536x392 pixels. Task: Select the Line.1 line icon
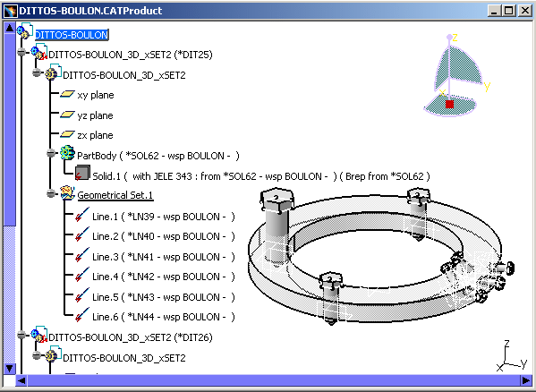point(82,215)
